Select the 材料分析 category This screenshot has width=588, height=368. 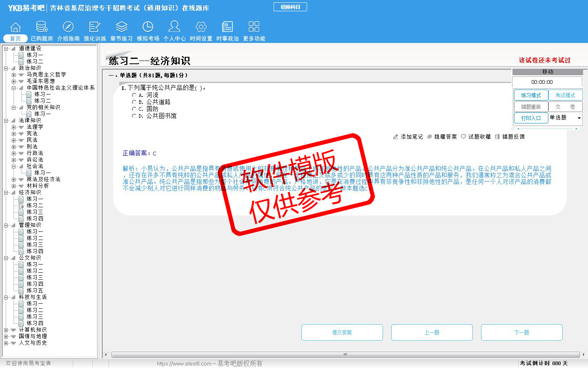[38, 186]
